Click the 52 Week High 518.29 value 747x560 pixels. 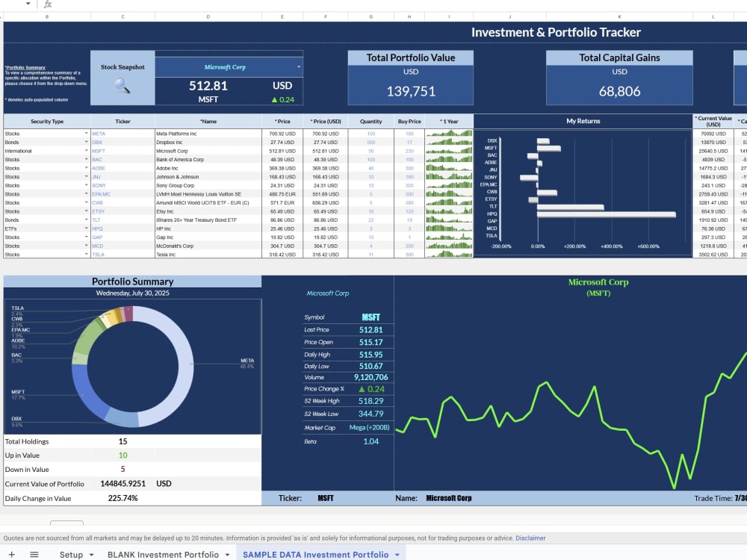[371, 401]
